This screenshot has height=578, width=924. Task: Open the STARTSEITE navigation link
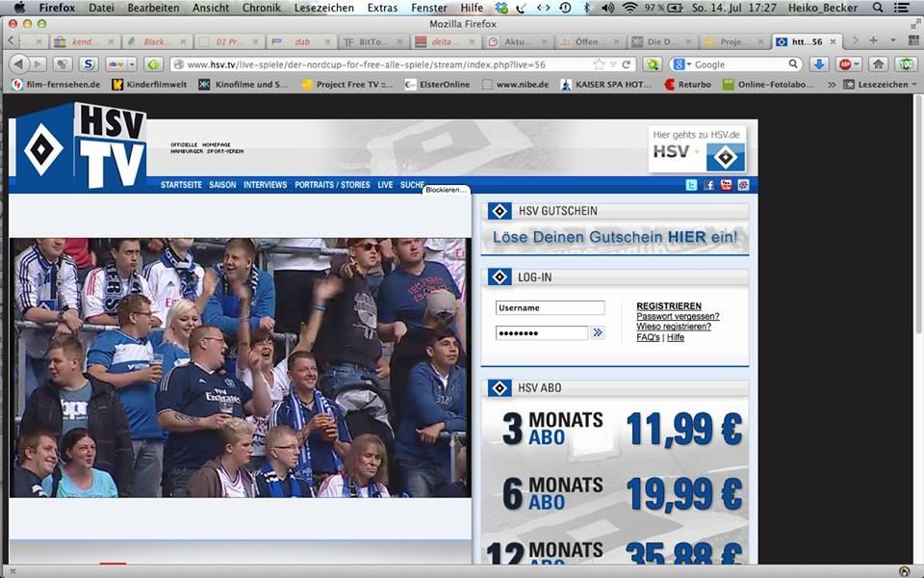[x=182, y=185]
